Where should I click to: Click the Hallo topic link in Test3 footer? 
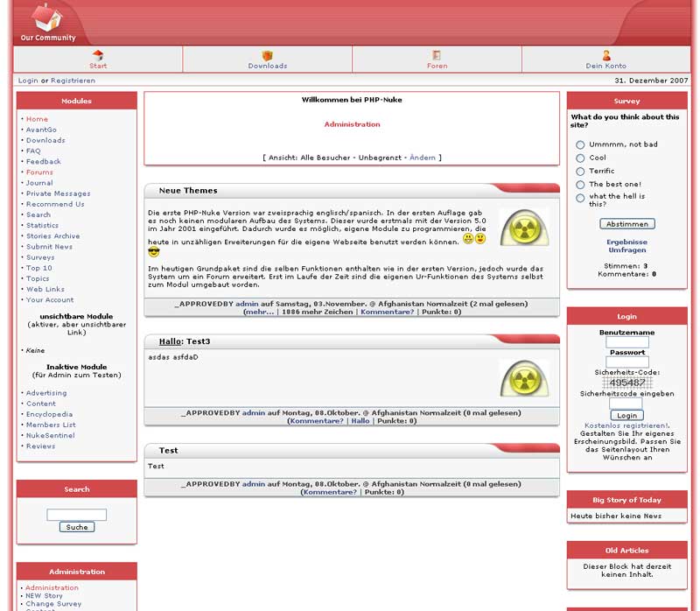(x=360, y=421)
